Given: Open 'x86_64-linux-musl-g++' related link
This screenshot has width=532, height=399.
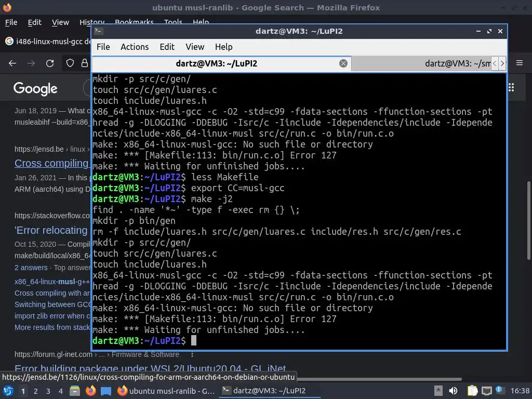Looking at the screenshot, I should tap(52, 282).
